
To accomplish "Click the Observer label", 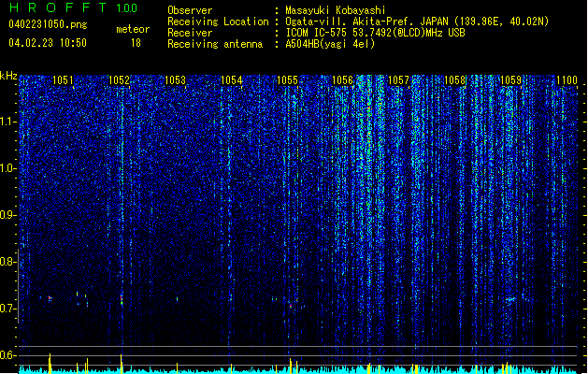I will tap(190, 10).
